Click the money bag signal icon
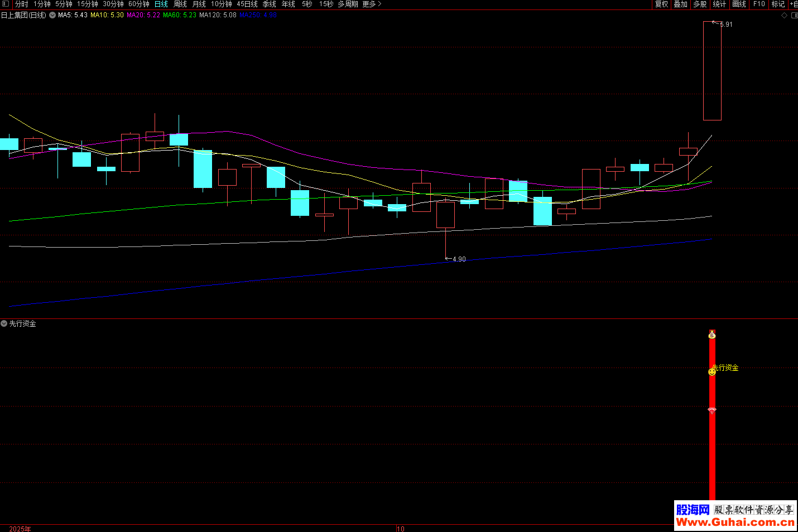This screenshot has height=532, width=798. [x=712, y=335]
